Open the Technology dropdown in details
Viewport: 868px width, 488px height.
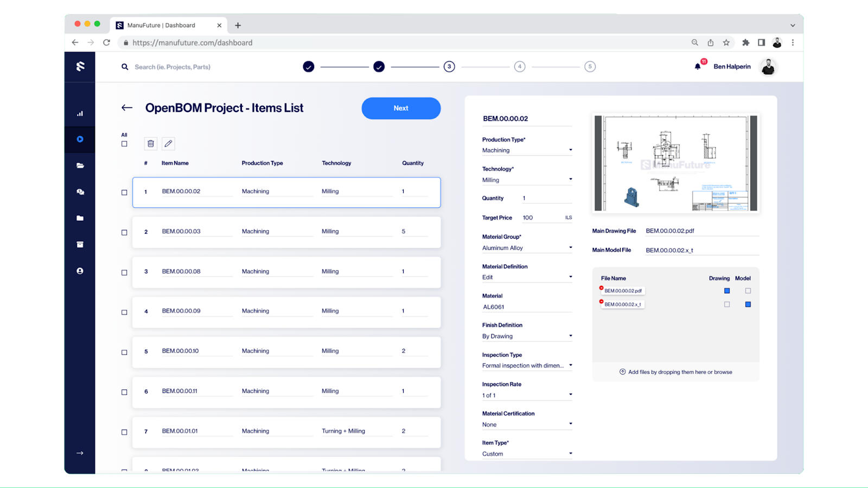[x=527, y=180]
